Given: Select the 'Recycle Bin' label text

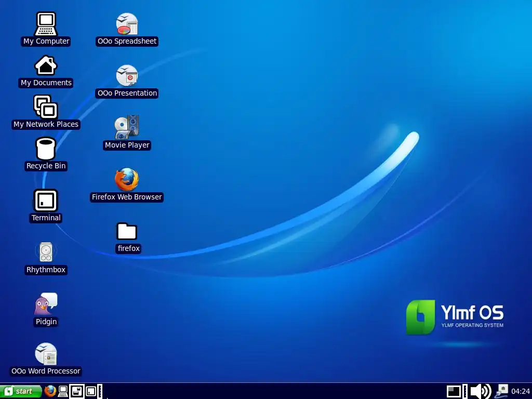Looking at the screenshot, I should (x=46, y=166).
